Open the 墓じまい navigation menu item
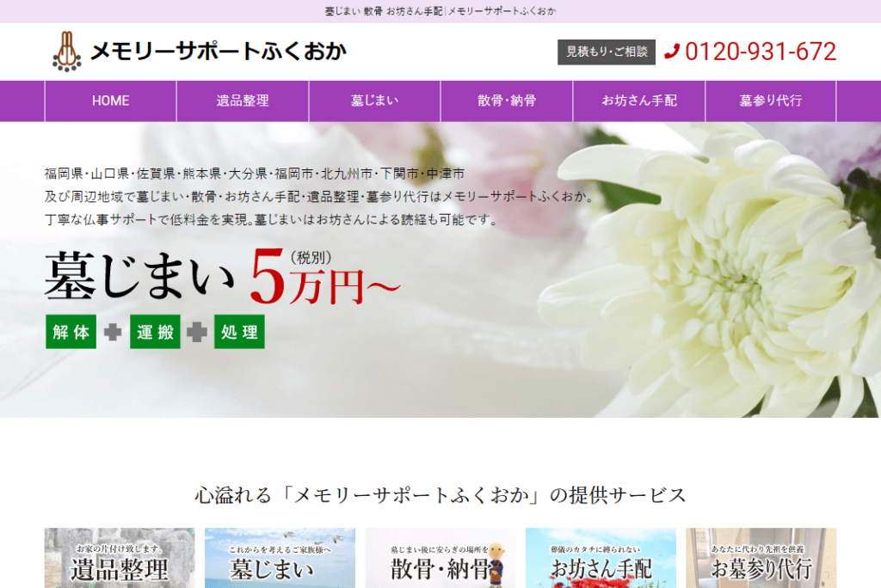 coord(373,101)
